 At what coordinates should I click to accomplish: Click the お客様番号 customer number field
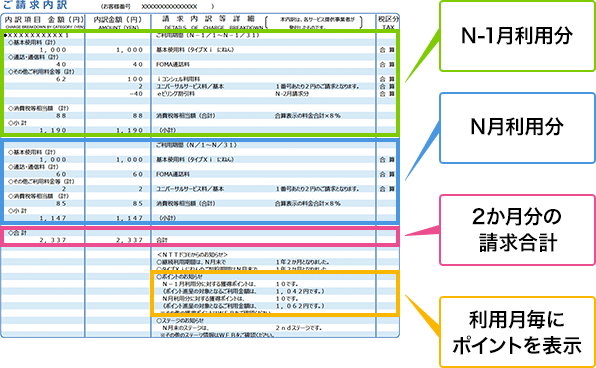coord(157,6)
